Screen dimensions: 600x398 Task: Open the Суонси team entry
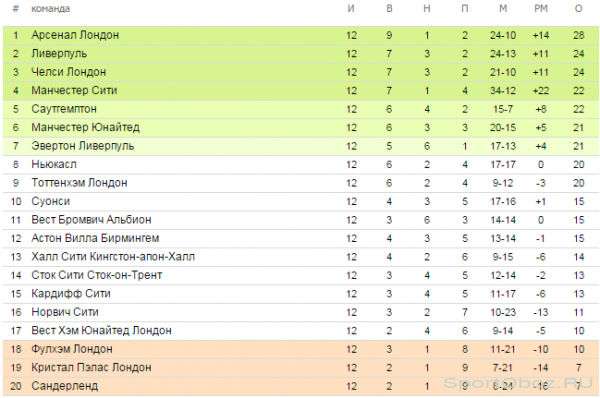(x=51, y=201)
